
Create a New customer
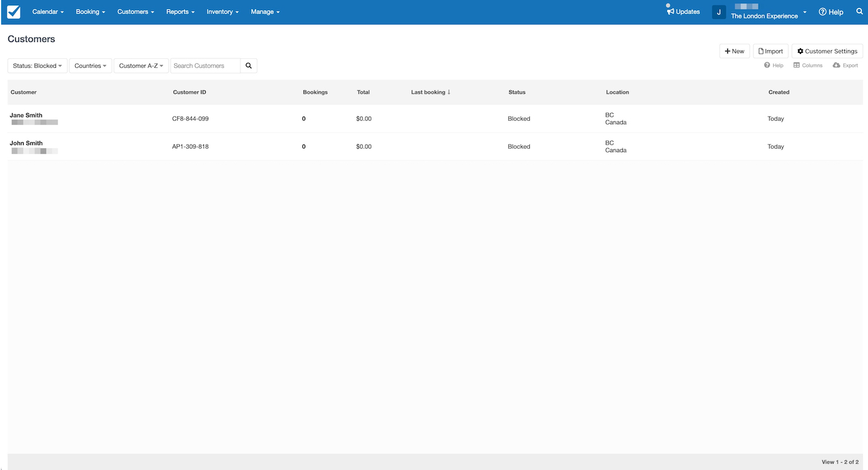734,51
